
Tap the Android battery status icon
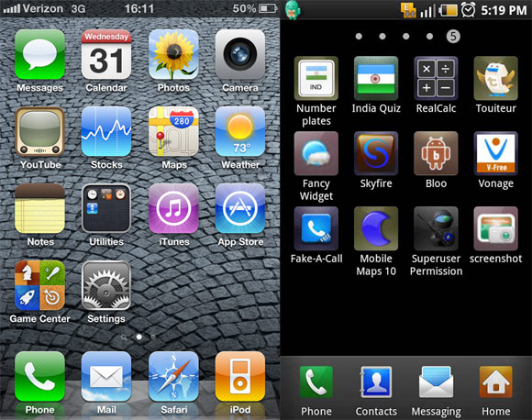point(449,10)
